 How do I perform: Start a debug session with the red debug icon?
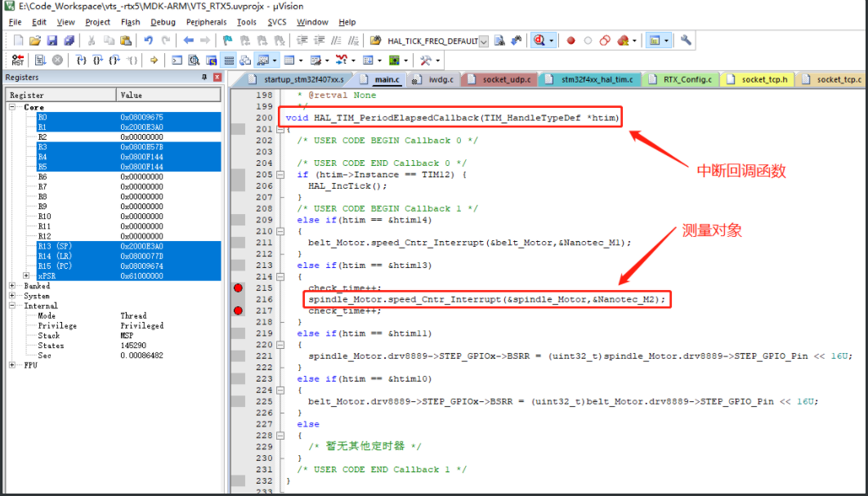click(x=540, y=39)
